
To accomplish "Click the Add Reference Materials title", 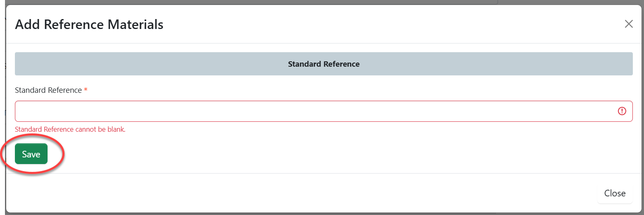I will point(89,24).
